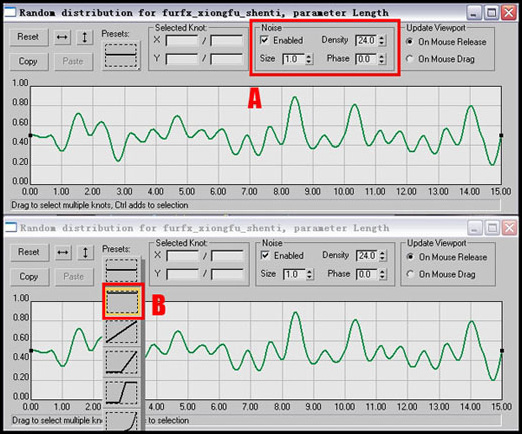Toggle Noise Enabled checkbox in bottom window

265,256
